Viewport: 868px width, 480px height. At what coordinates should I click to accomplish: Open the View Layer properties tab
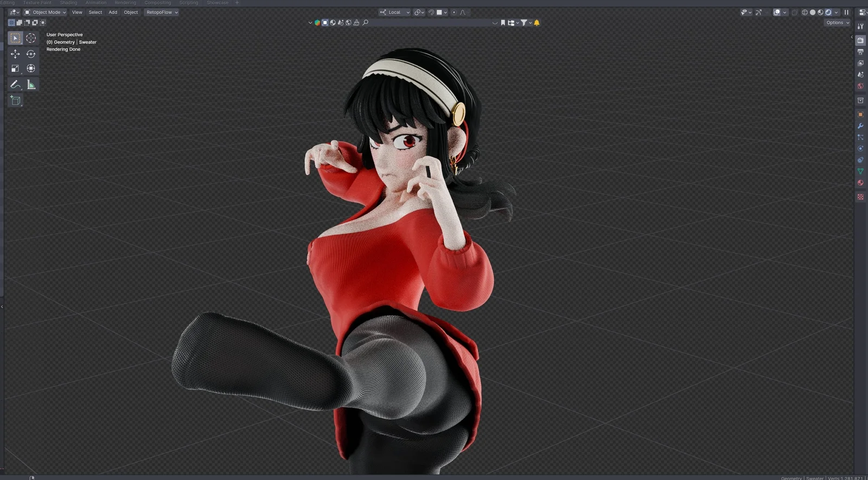860,63
